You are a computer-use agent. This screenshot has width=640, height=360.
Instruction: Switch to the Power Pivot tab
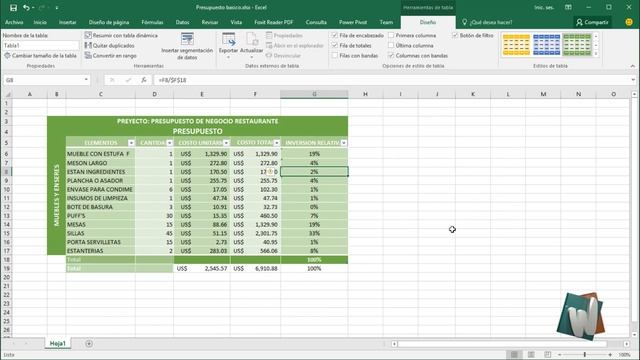(353, 22)
